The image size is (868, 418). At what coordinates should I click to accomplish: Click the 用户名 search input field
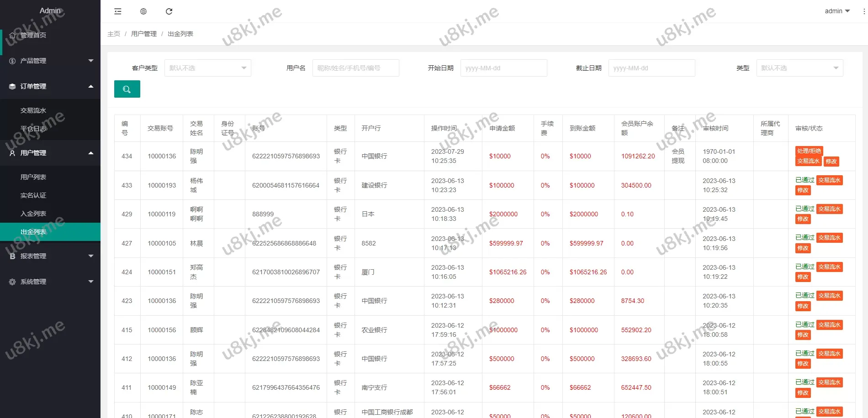point(355,68)
